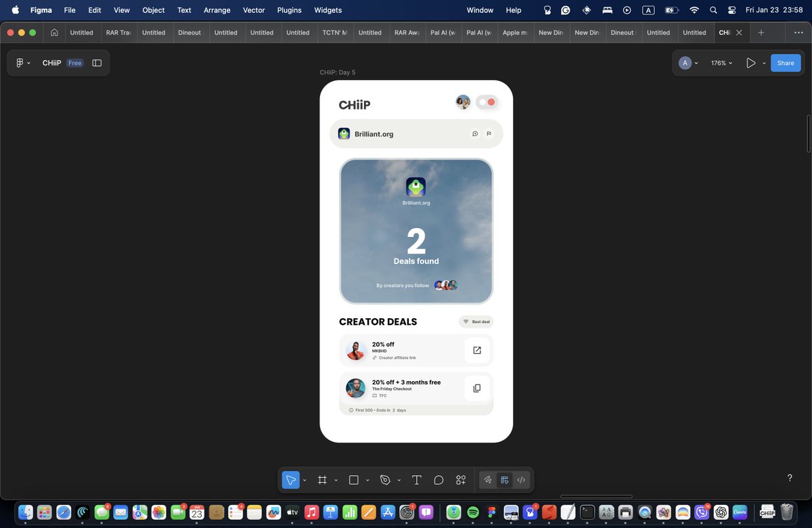Viewport: 812px width, 528px height.
Task: Switch to the Apple m tab
Action: coord(515,32)
